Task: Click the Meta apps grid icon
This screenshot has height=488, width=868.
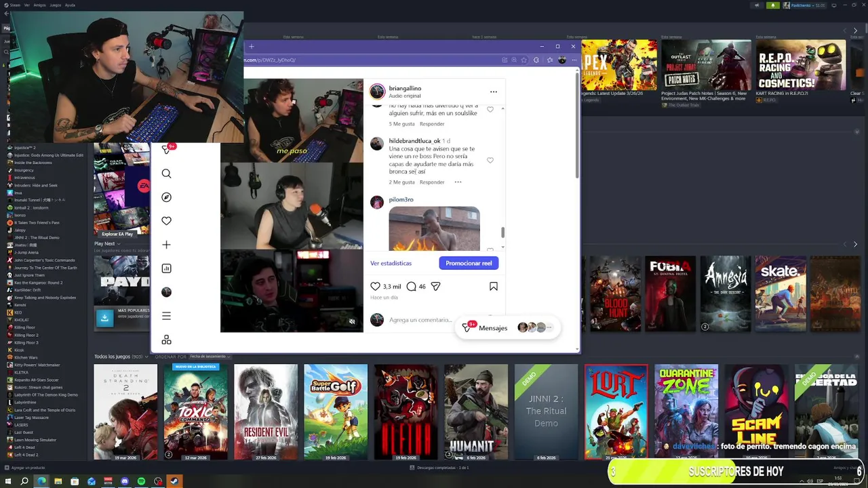Action: click(166, 340)
